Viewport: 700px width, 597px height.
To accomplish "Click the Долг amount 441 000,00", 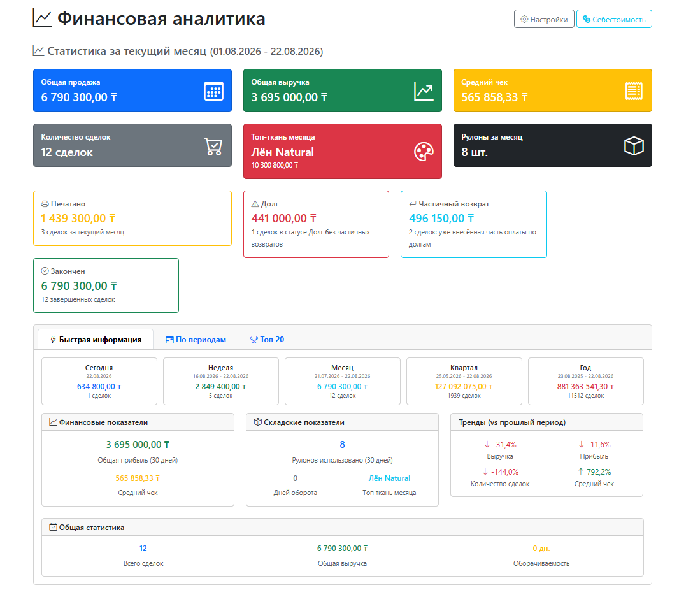I will pyautogui.click(x=284, y=219).
